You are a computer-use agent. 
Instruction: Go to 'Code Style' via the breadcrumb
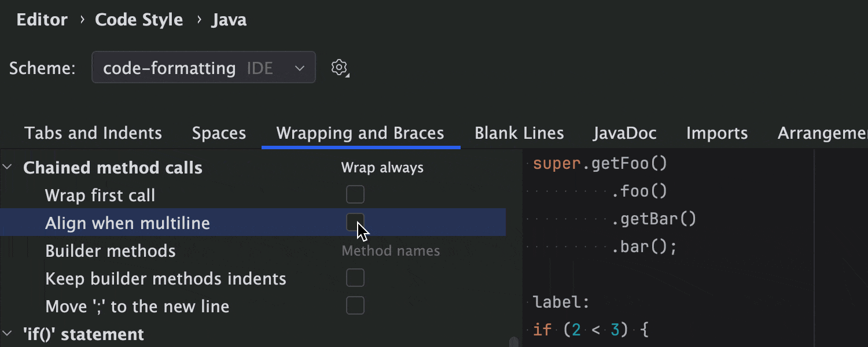click(138, 19)
